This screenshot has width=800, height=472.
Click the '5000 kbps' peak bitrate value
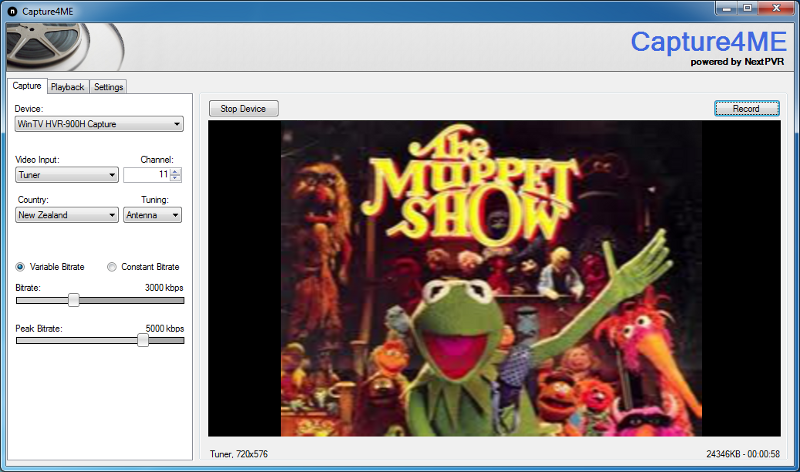pyautogui.click(x=164, y=328)
